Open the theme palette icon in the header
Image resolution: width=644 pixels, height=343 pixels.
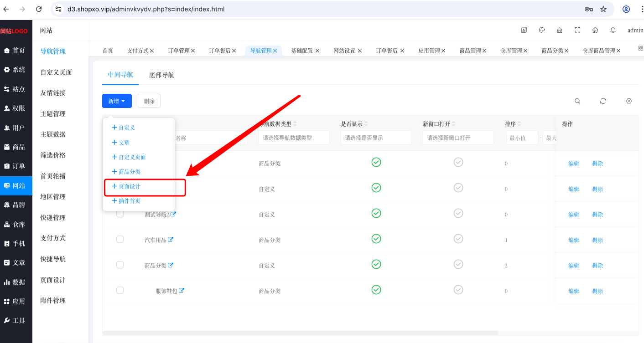(542, 30)
